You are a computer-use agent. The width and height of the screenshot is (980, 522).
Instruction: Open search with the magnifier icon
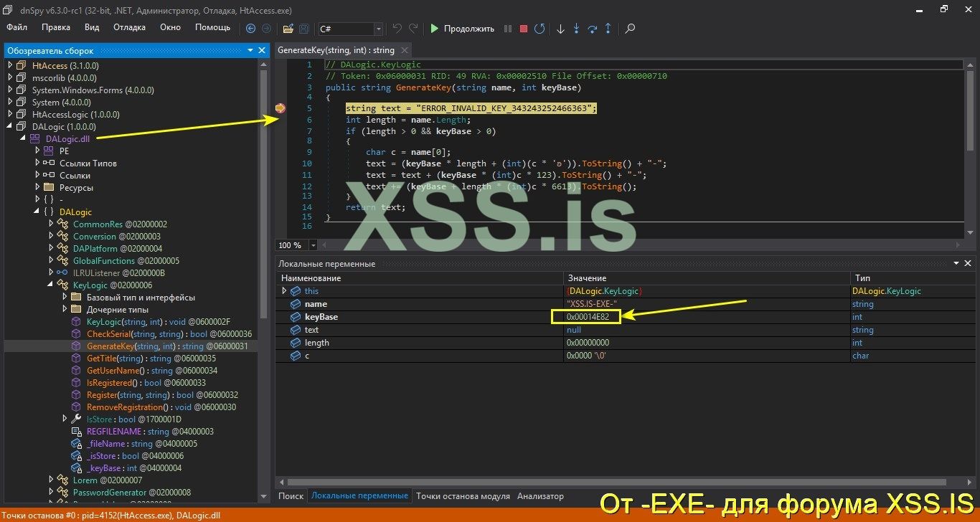(x=630, y=29)
